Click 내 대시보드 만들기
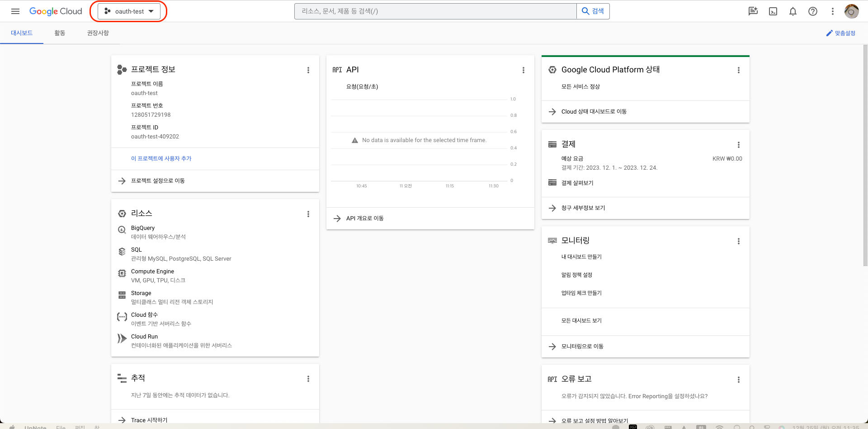The image size is (868, 429). (581, 257)
